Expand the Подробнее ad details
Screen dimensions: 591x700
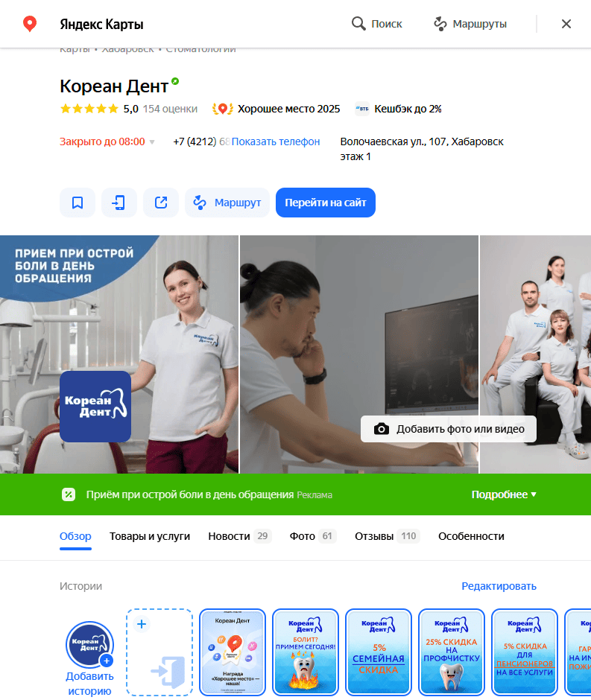tap(504, 494)
